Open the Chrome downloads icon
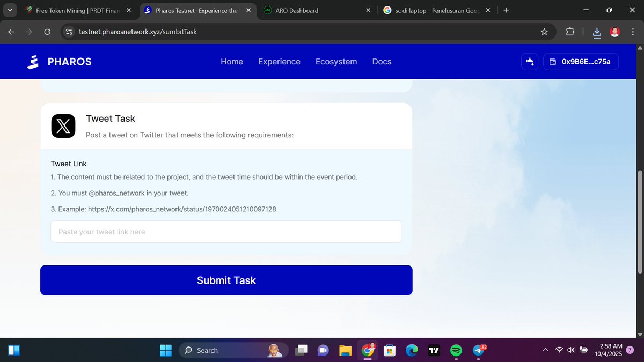The image size is (644, 362). click(x=597, y=33)
